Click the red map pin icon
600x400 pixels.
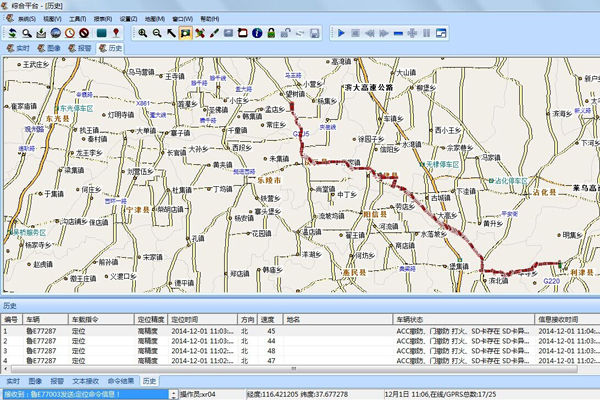(x=116, y=33)
